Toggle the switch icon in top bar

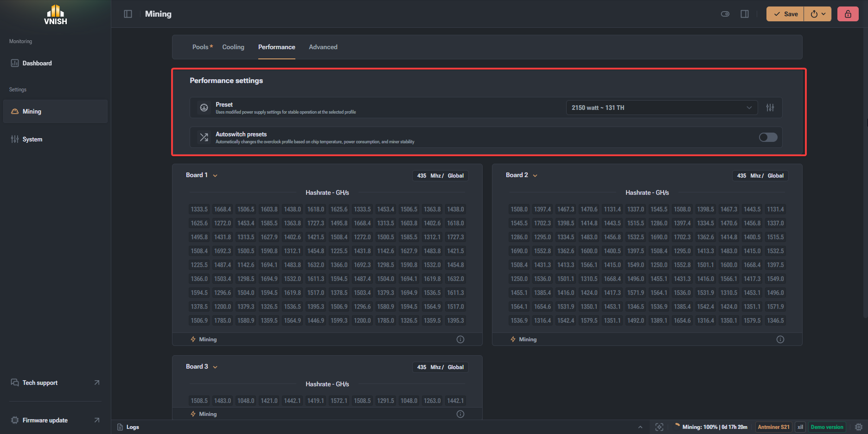(725, 14)
